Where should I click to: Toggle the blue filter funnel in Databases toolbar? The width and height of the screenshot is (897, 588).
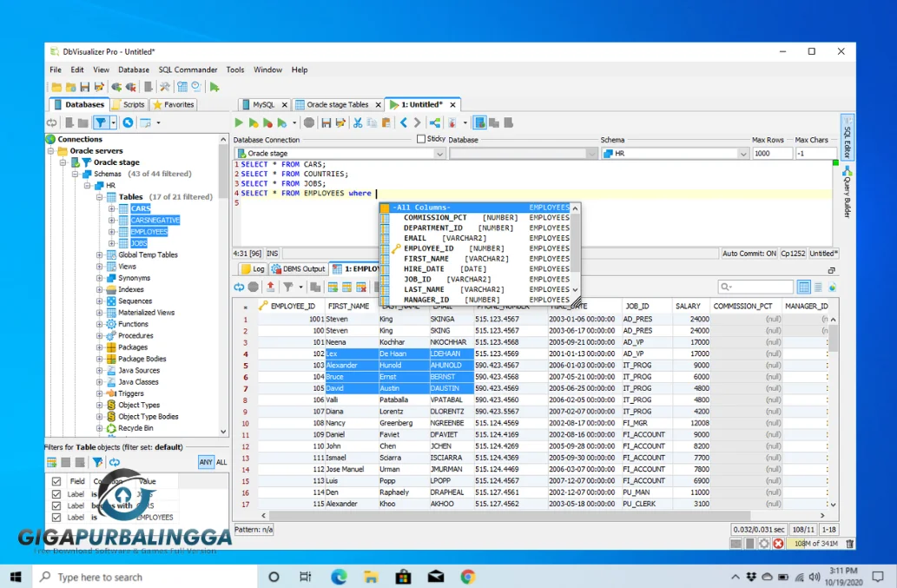click(101, 122)
